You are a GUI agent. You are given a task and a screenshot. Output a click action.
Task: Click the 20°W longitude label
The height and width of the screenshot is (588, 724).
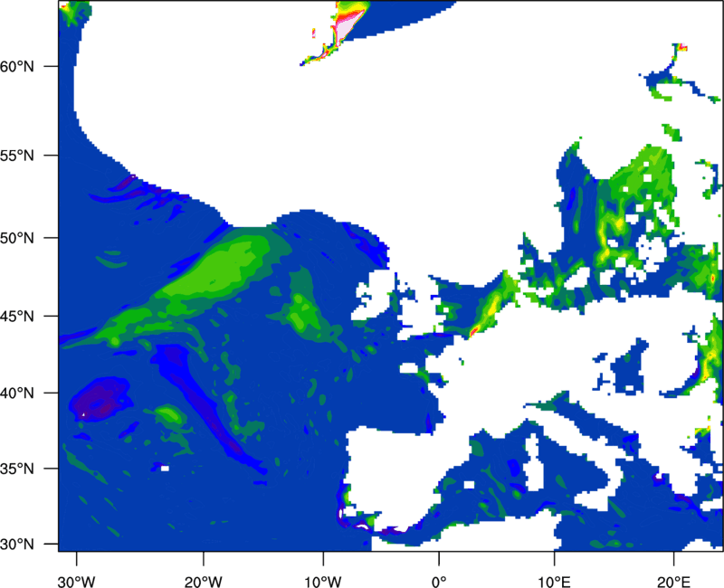(x=204, y=582)
